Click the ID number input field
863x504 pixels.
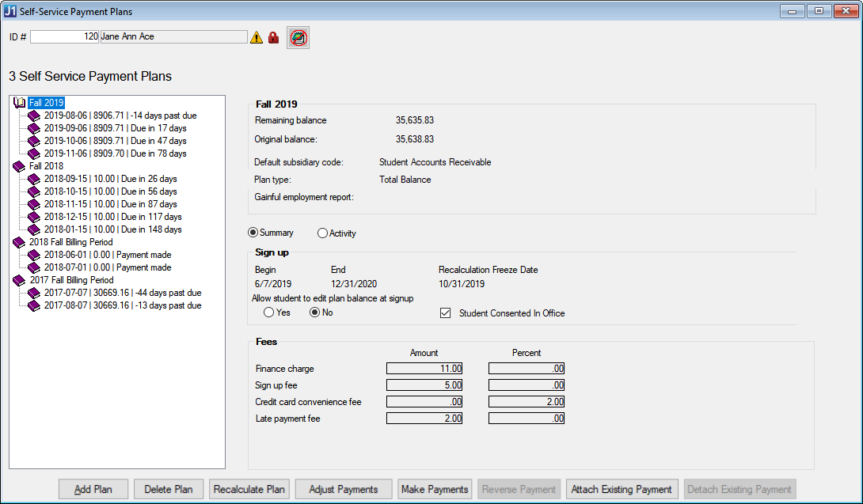[x=65, y=36]
